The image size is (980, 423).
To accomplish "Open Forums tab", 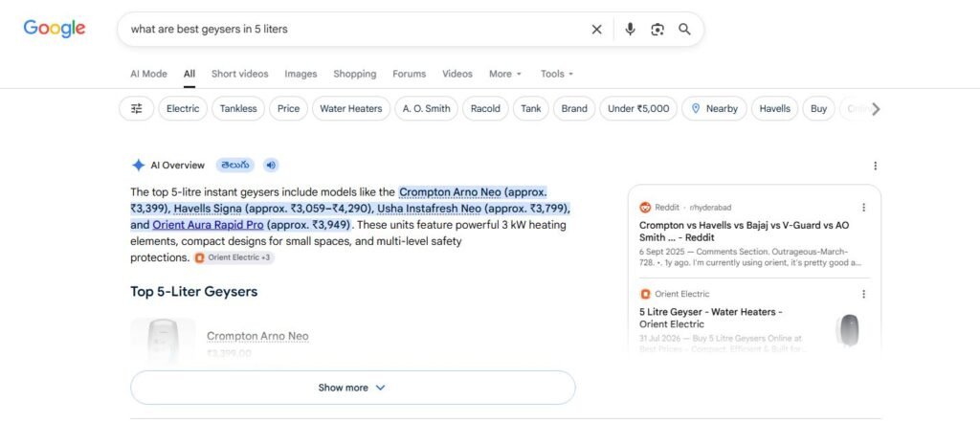I will 410,74.
